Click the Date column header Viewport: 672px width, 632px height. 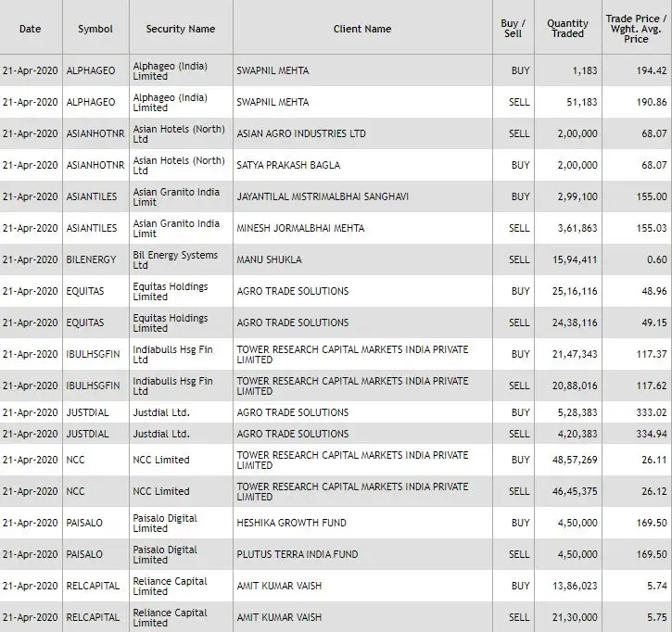click(x=31, y=29)
